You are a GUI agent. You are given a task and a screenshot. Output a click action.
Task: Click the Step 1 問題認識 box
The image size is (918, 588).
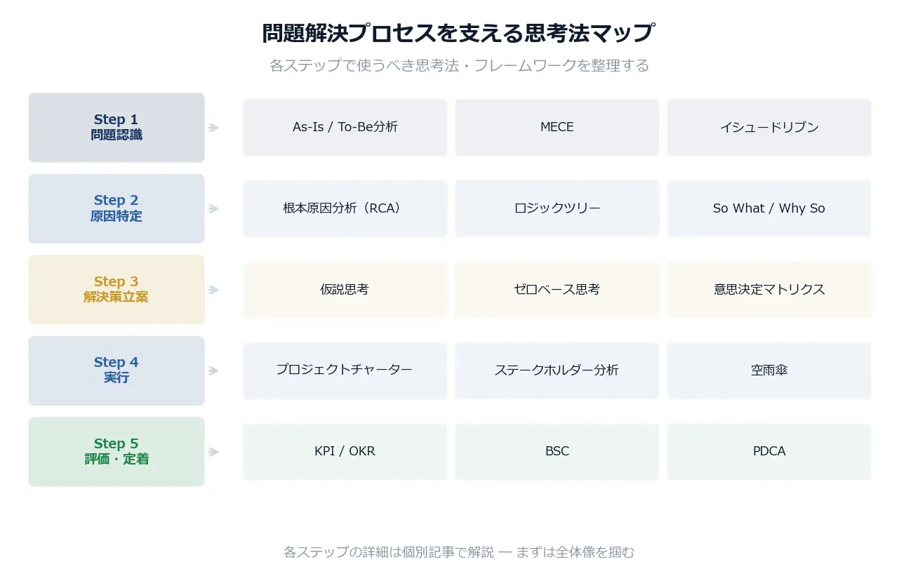(117, 128)
